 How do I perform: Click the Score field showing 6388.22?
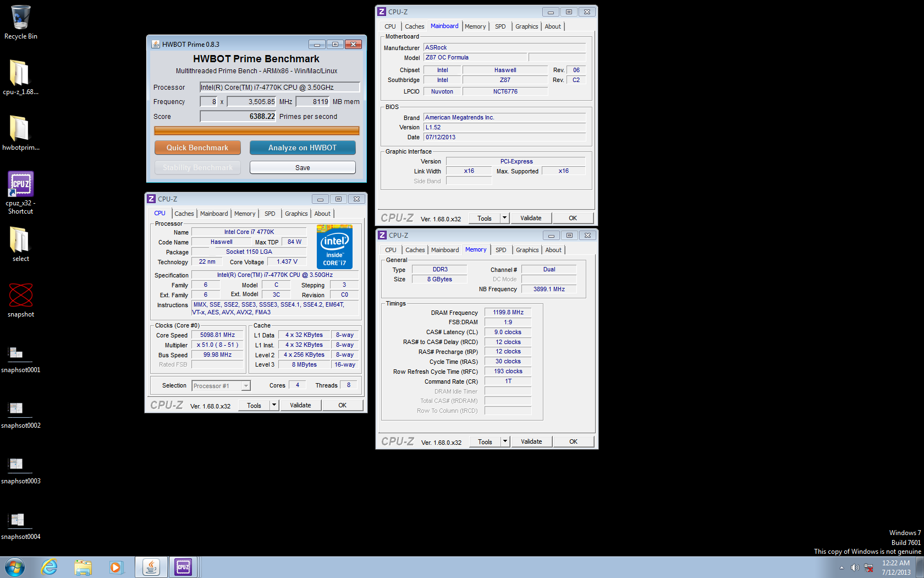point(238,116)
